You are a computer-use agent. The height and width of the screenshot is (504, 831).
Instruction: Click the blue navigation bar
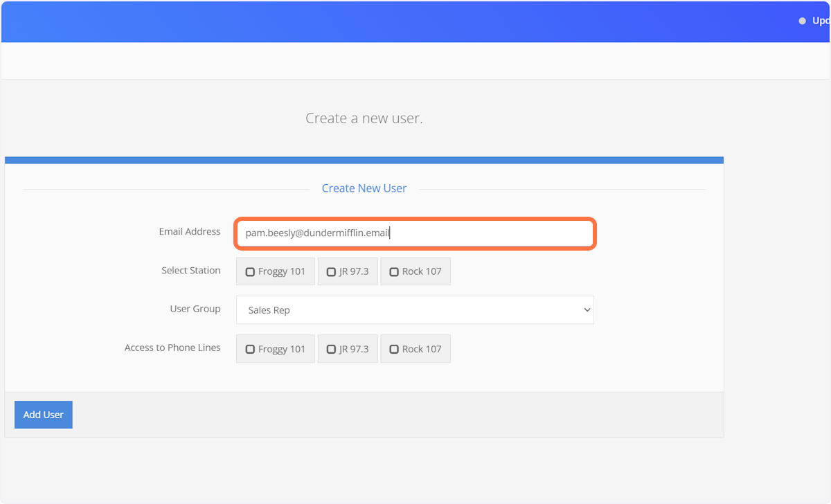tap(415, 21)
